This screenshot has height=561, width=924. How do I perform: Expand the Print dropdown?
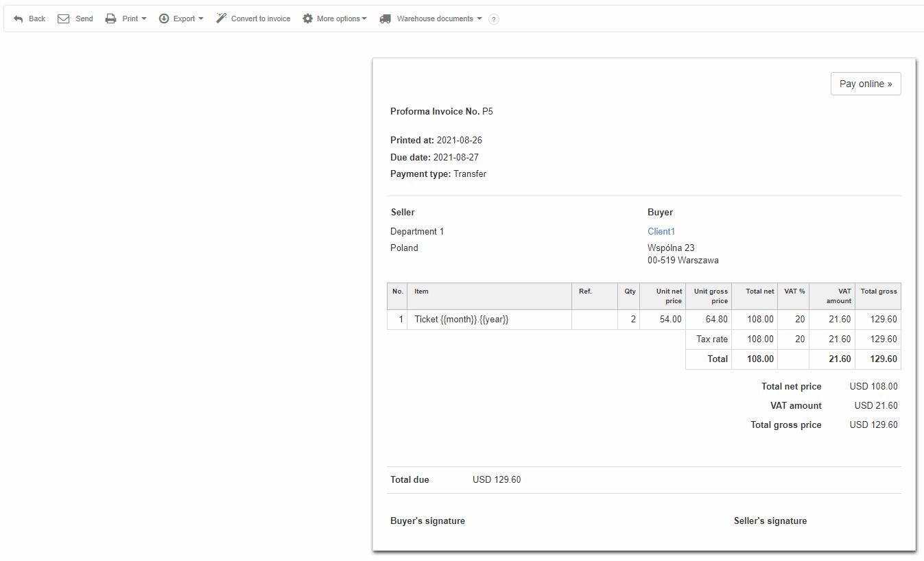pyautogui.click(x=143, y=19)
